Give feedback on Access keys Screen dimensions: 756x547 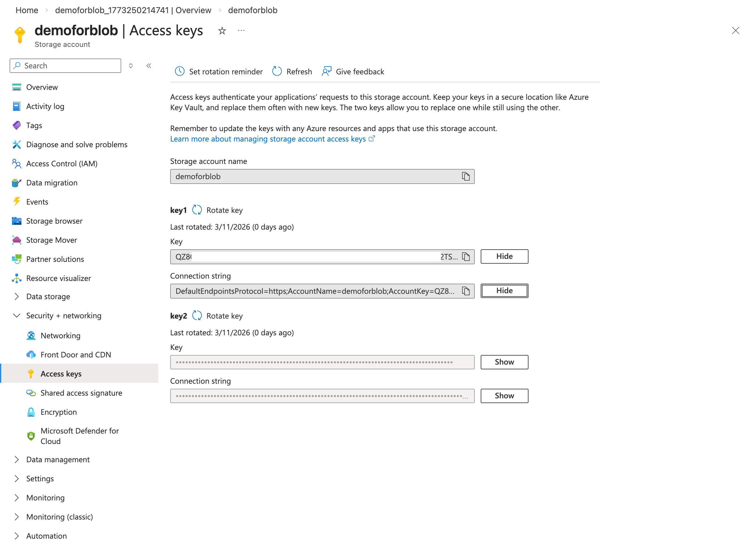352,71
